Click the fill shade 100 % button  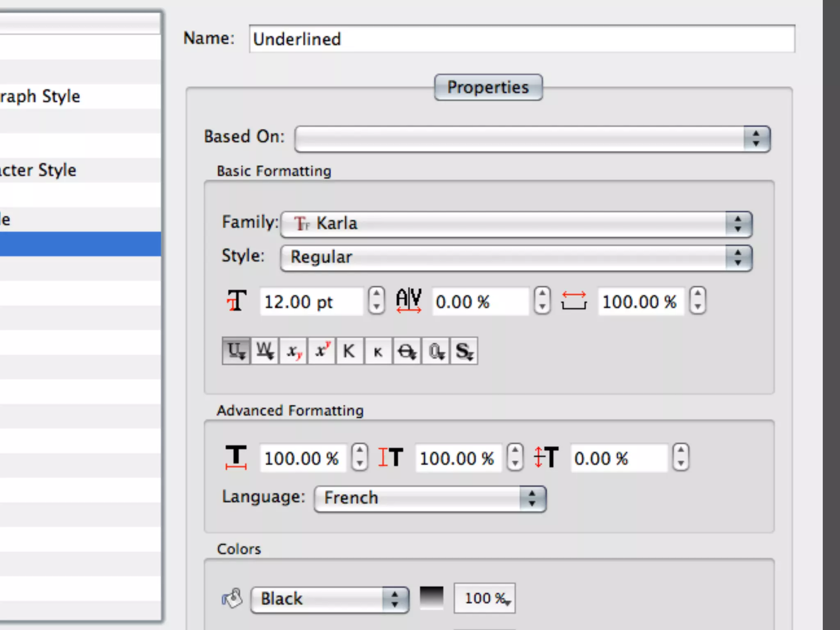click(x=484, y=599)
